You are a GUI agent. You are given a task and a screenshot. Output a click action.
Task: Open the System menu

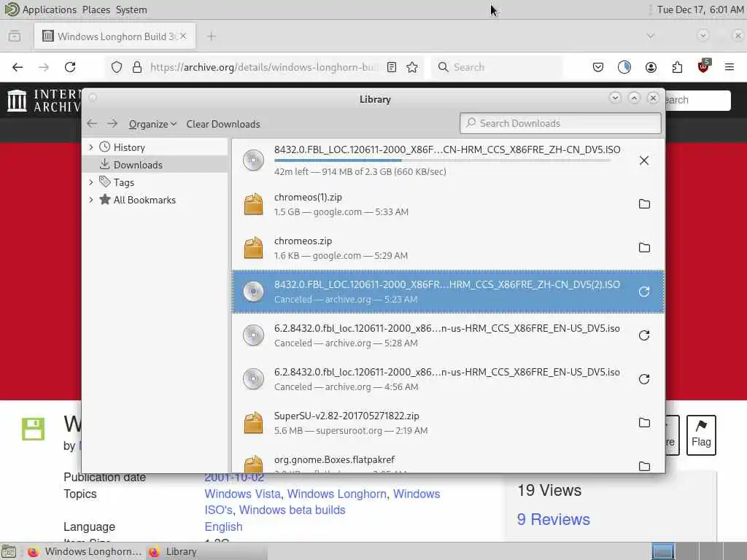click(131, 9)
